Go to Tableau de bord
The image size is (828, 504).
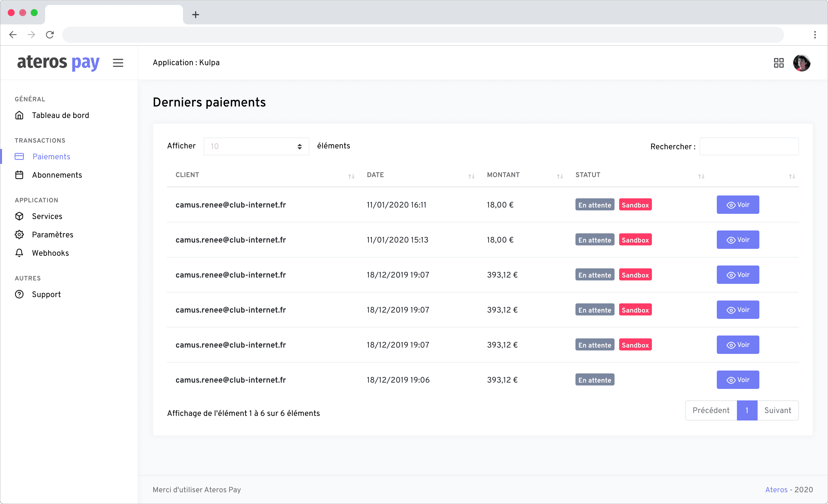point(60,115)
